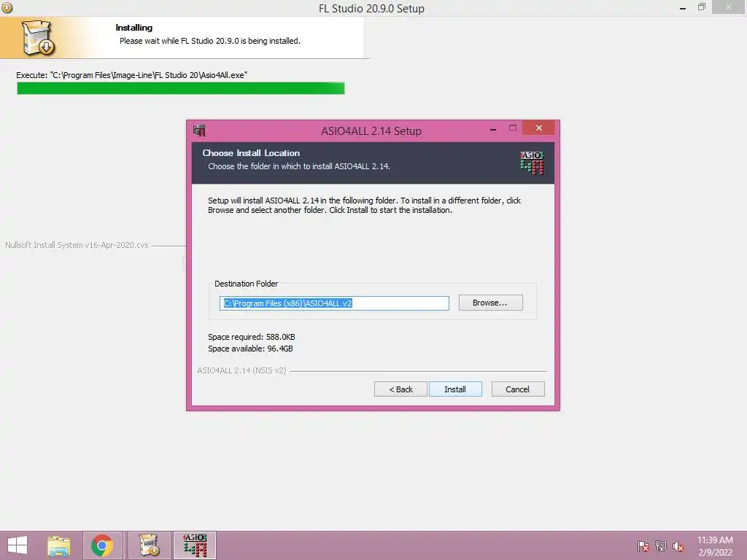Click the FL Studio Setup title bar icon
Screen dimensions: 747x560
[x=7, y=7]
